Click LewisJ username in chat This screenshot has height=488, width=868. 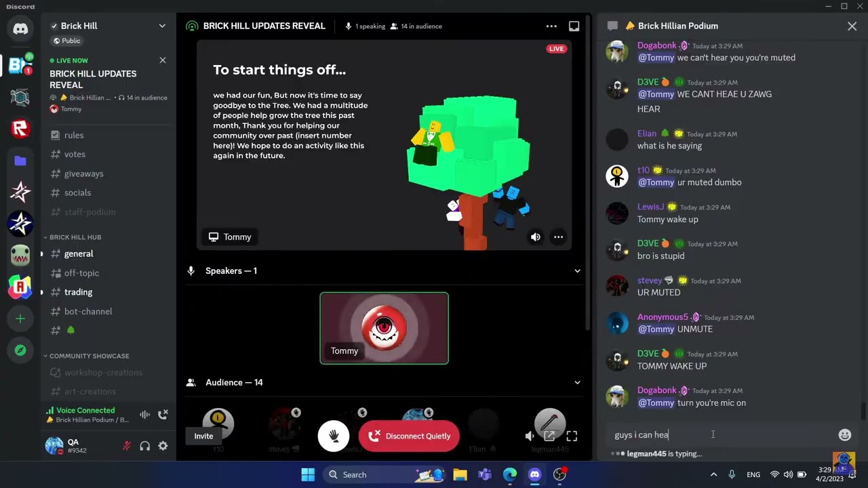click(650, 207)
